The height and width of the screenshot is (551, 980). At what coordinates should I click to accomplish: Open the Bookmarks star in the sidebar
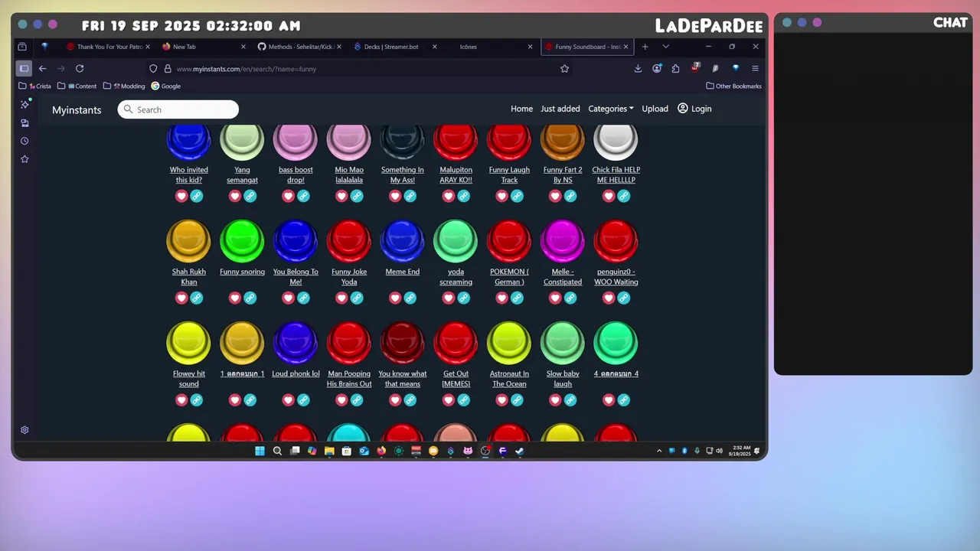pos(24,159)
